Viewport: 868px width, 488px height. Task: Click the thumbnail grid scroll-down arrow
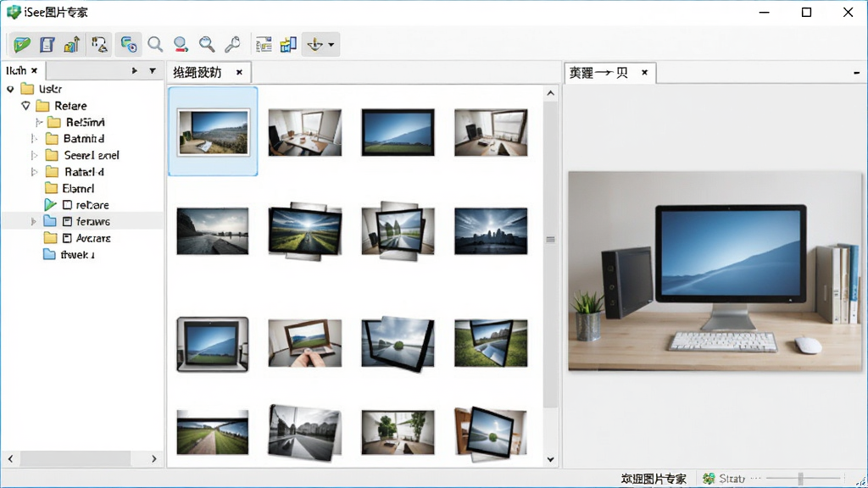click(x=550, y=458)
